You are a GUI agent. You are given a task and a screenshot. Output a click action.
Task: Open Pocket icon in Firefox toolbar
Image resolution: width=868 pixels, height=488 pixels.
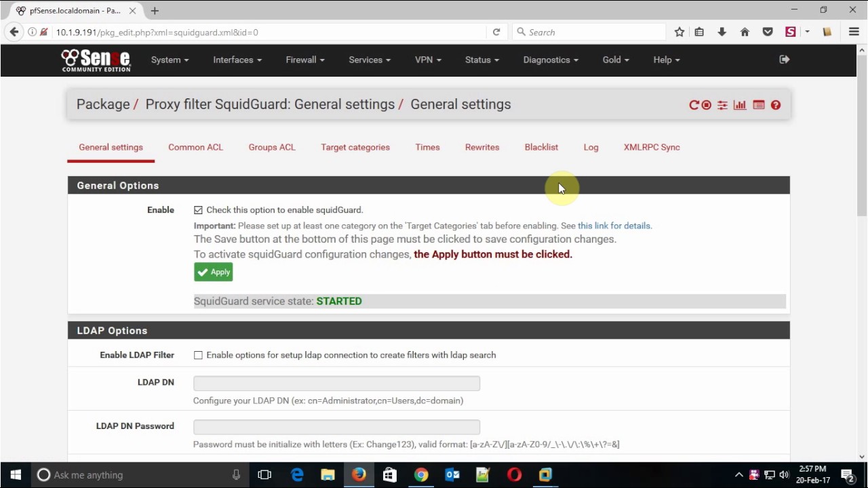(x=768, y=32)
